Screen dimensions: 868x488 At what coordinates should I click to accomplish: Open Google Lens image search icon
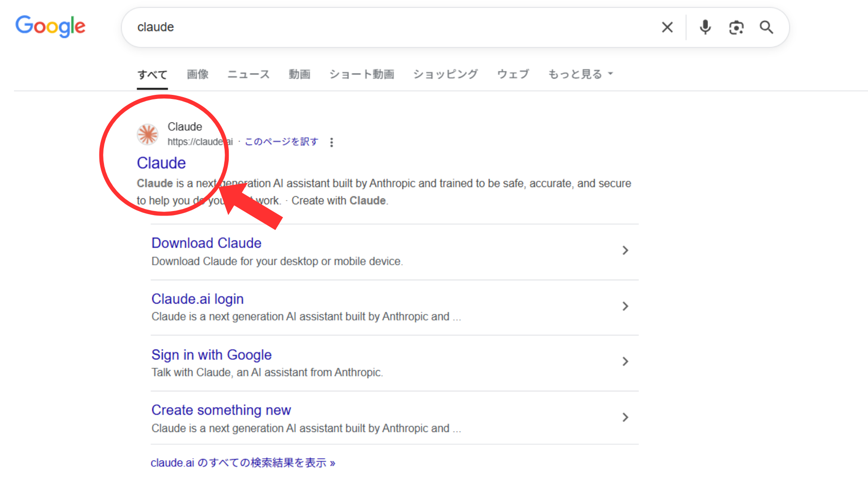736,28
